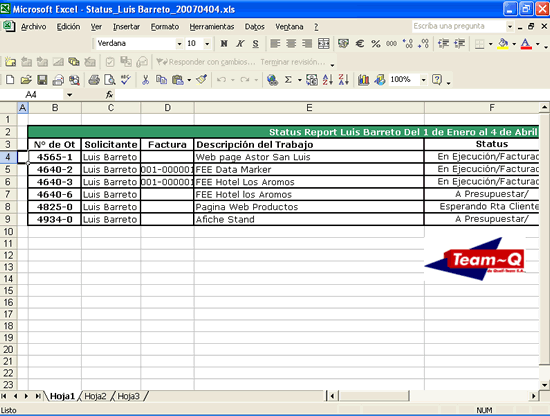The height and width of the screenshot is (416, 550).
Task: Select row 7 header
Action: point(8,194)
